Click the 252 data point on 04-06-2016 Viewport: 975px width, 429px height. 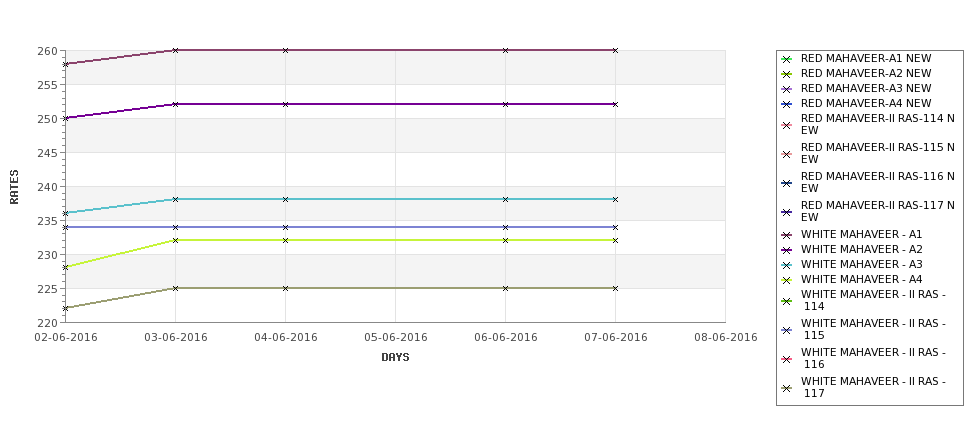point(285,104)
